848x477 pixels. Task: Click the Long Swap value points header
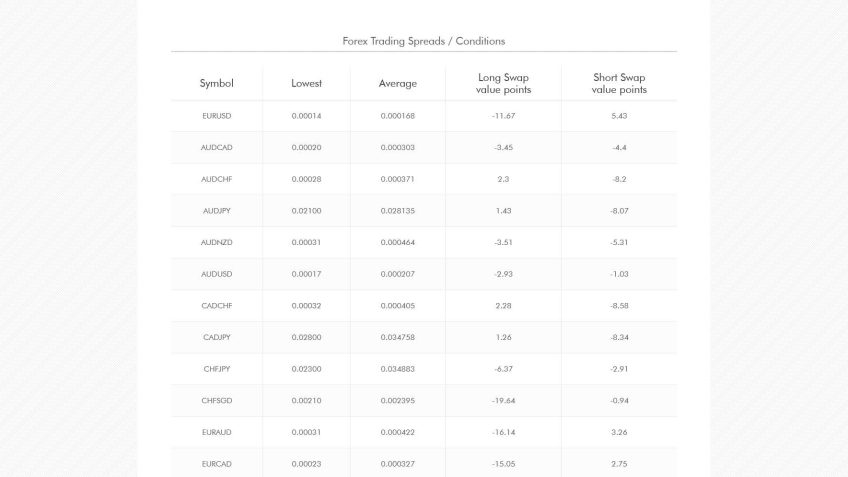click(x=503, y=84)
